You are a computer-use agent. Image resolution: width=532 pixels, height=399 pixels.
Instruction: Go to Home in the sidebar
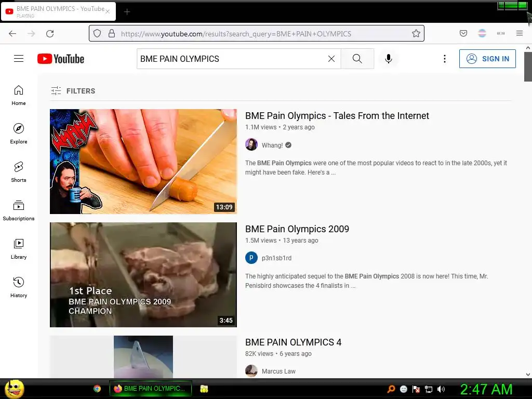pos(19,96)
